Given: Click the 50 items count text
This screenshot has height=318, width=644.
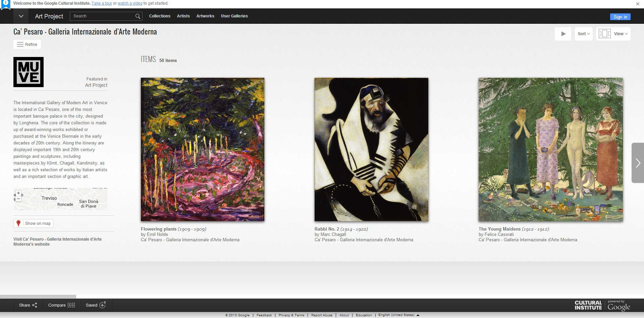Looking at the screenshot, I should tap(168, 61).
